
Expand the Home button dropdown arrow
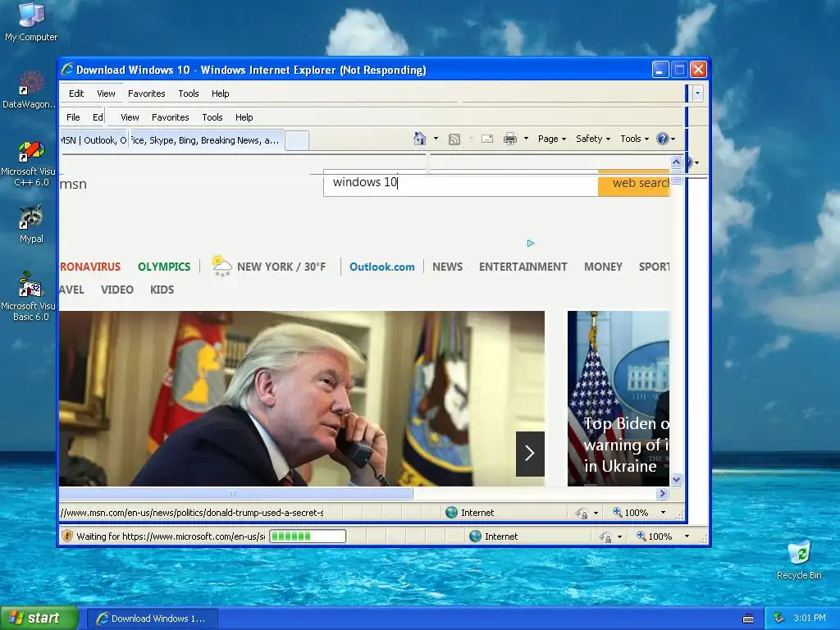click(436, 139)
